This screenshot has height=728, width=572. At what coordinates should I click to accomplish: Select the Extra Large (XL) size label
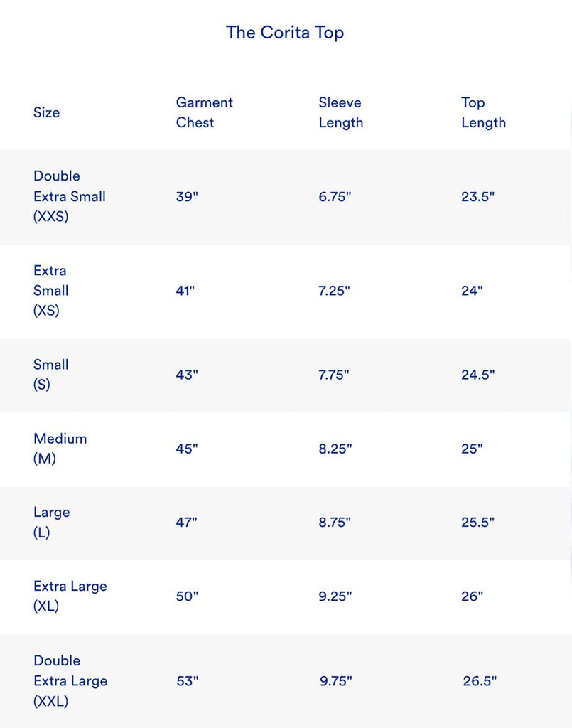click(x=70, y=596)
